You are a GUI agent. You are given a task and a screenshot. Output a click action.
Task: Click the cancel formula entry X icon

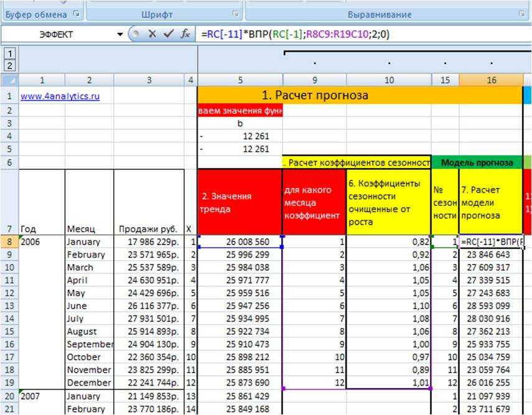(152, 35)
